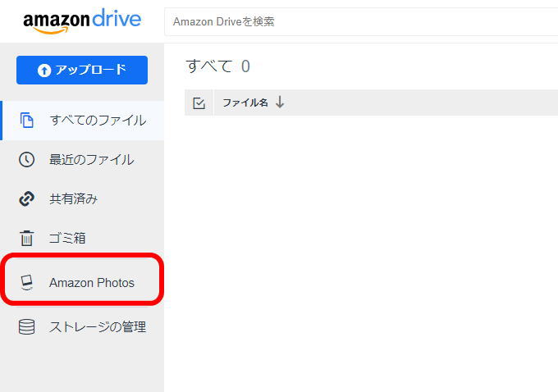Click the すべて 0 heading text
The height and width of the screenshot is (392, 558).
[x=217, y=66]
